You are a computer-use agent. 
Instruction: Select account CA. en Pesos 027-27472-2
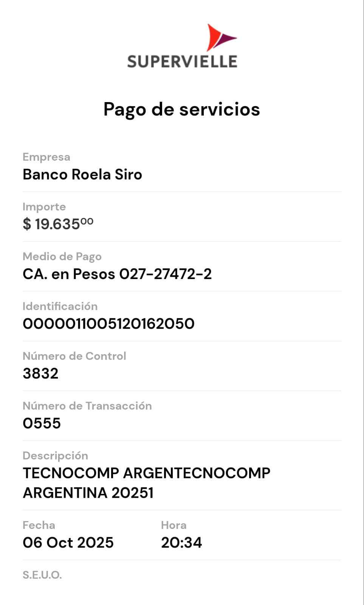(117, 274)
